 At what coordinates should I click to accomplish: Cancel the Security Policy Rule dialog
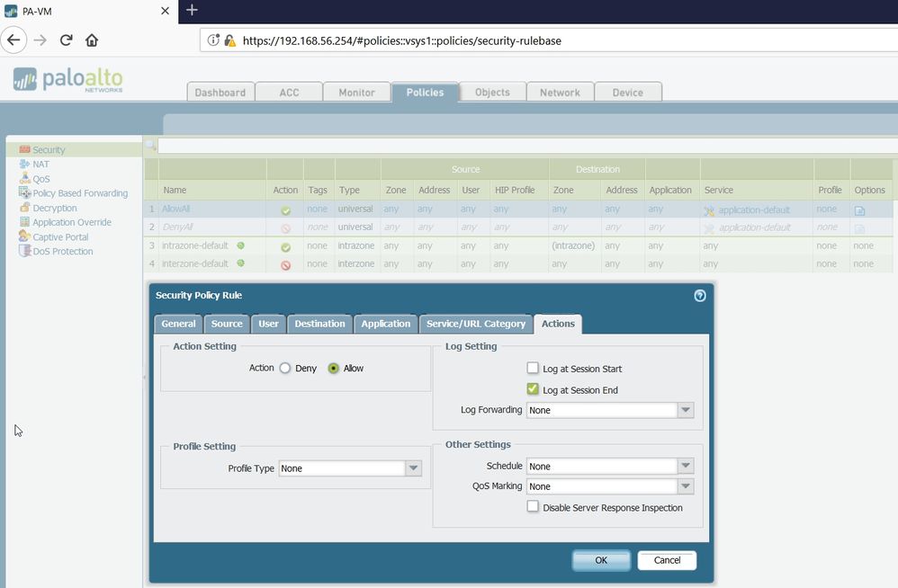[x=667, y=560]
